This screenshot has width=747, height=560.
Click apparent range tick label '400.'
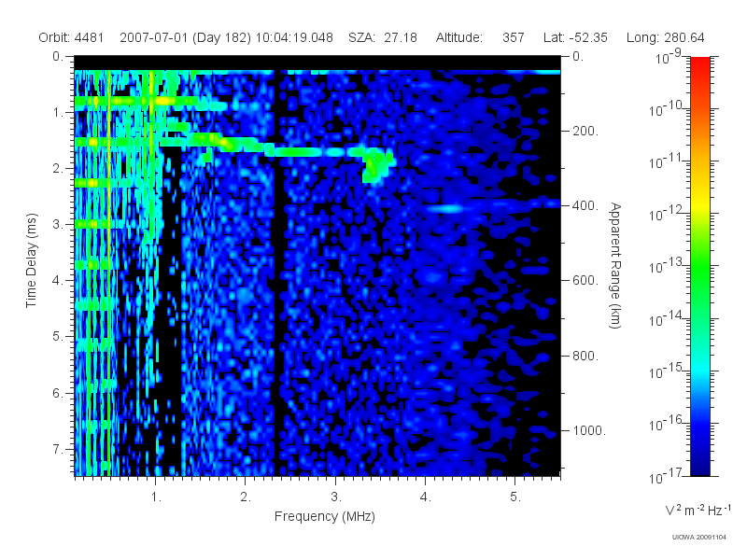(585, 205)
